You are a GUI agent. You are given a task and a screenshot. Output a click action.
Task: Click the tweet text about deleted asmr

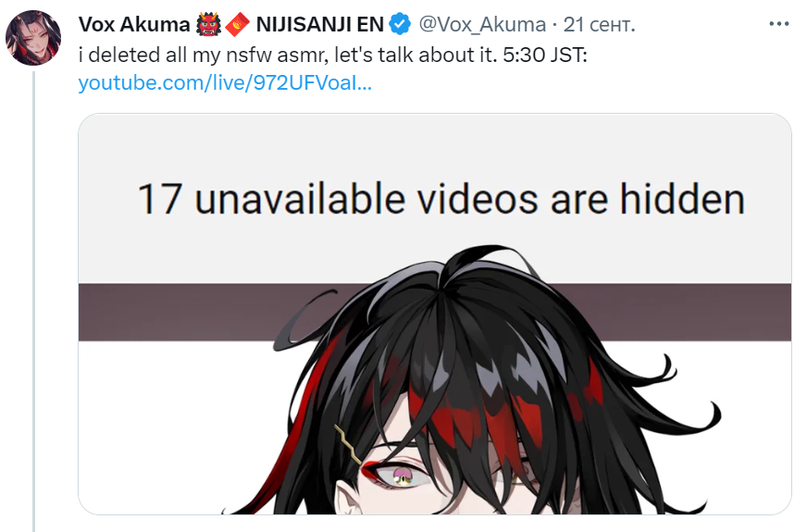332,55
